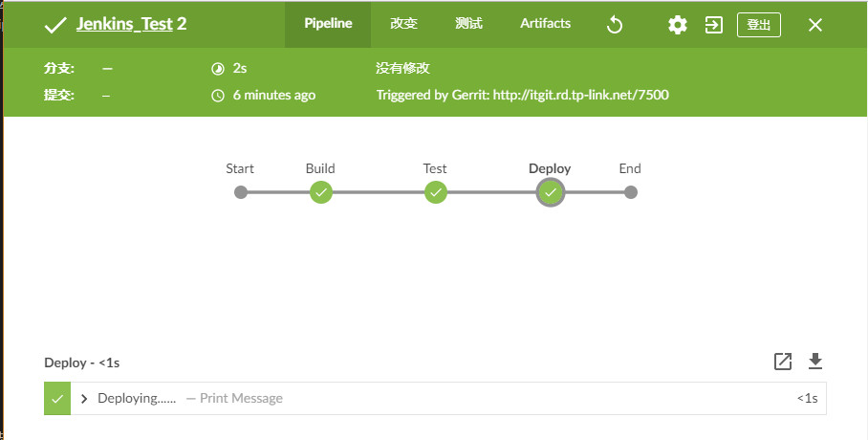The width and height of the screenshot is (868, 440).
Task: Click the go to classic icon
Action: pos(714,25)
